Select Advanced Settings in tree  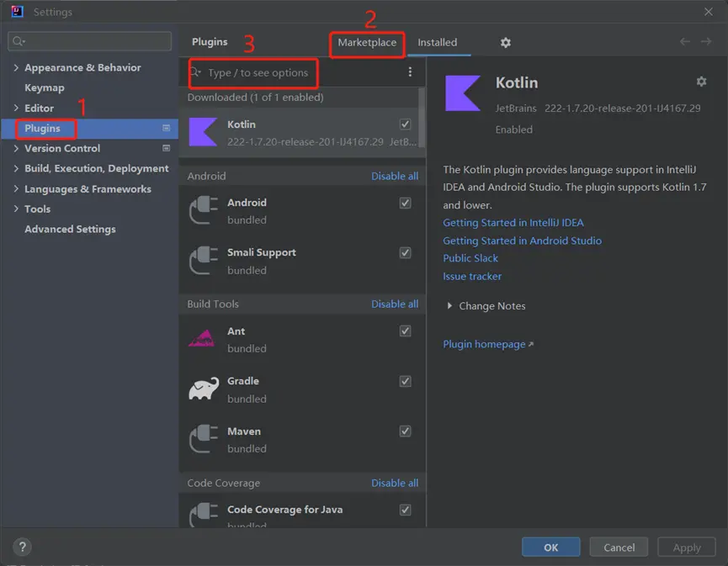tap(70, 230)
